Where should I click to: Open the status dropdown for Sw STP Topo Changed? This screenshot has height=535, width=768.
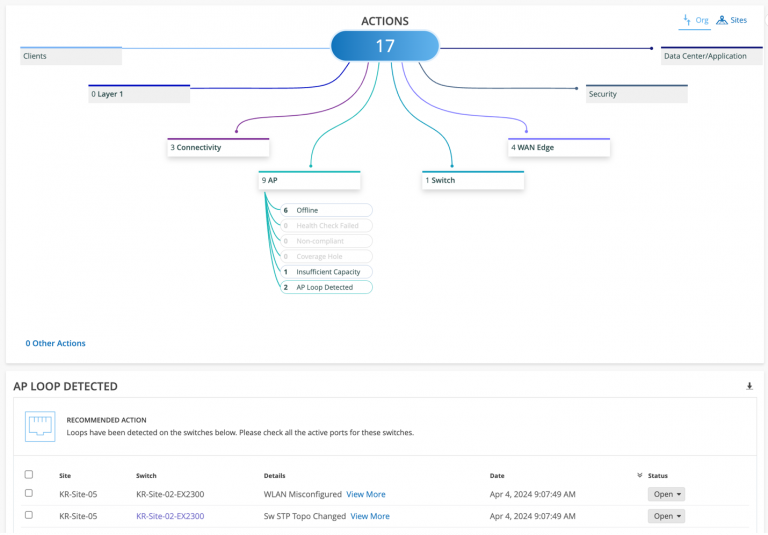click(666, 516)
